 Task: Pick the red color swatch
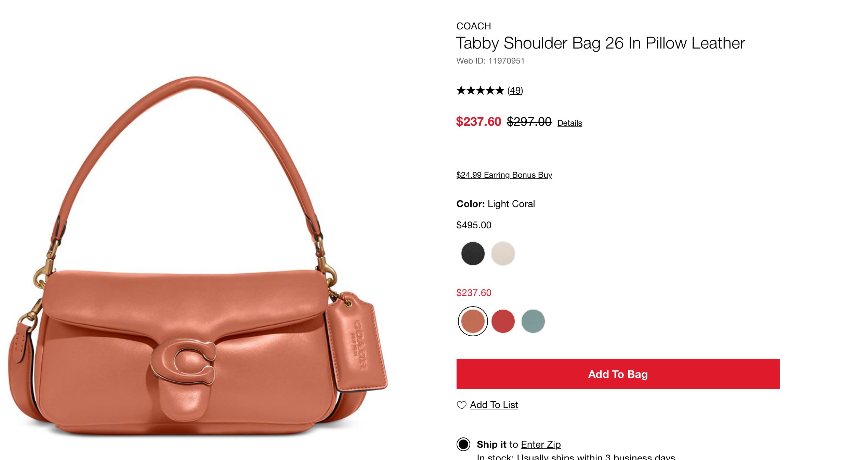[x=503, y=321]
